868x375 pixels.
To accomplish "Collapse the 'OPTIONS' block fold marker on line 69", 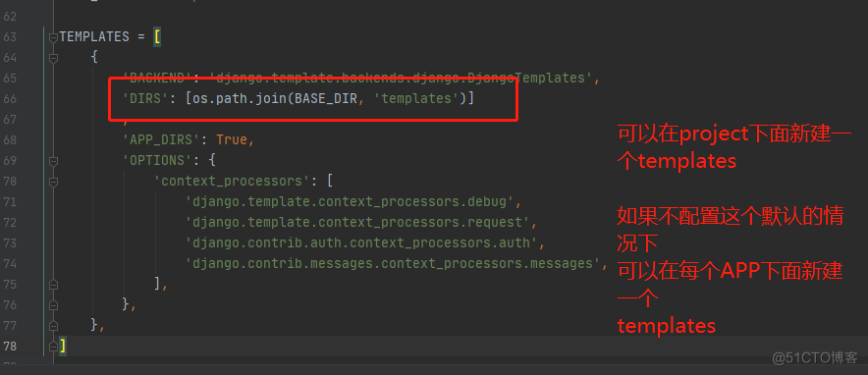I will 53,161.
